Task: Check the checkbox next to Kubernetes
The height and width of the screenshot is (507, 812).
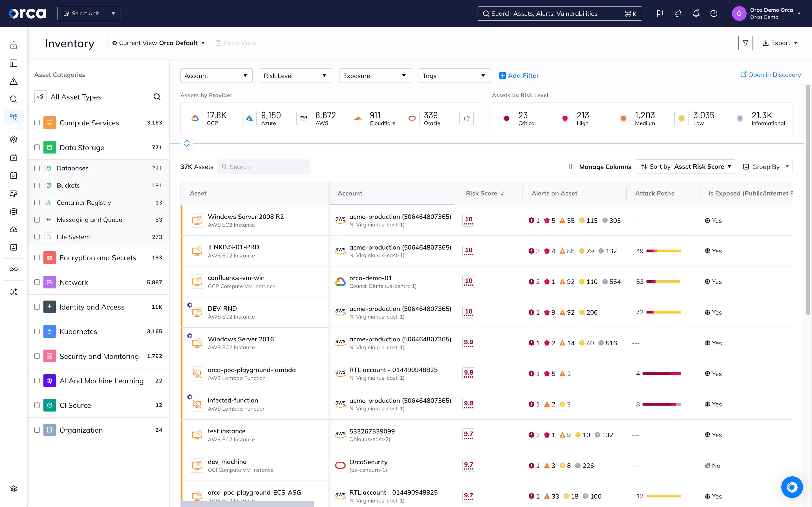Action: point(37,331)
